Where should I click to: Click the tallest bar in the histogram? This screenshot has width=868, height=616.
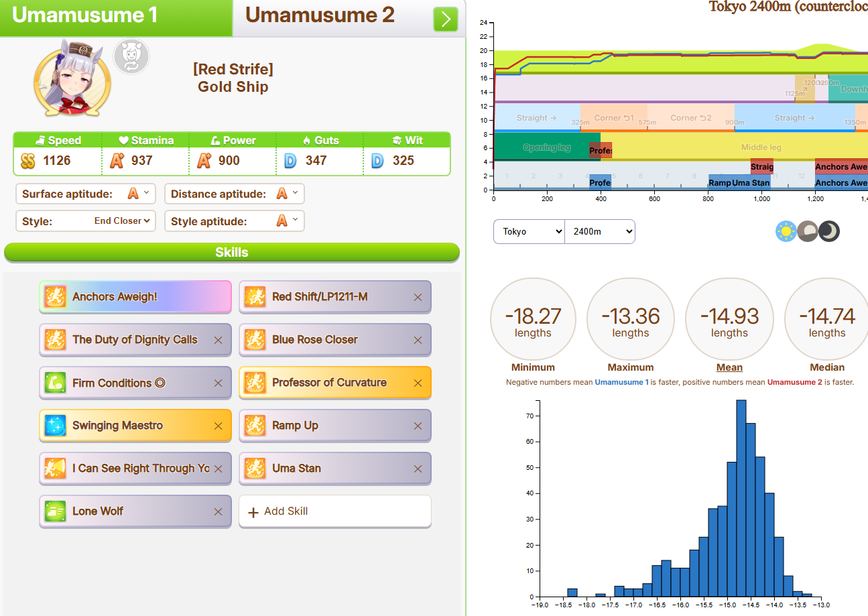[x=741, y=498]
